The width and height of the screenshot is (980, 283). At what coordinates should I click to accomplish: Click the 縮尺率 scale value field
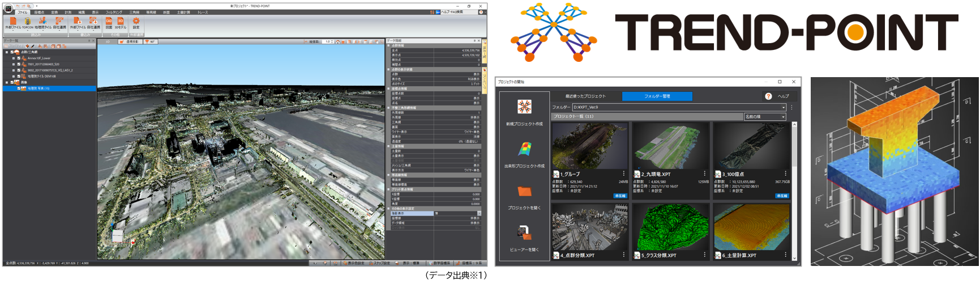[x=327, y=41]
